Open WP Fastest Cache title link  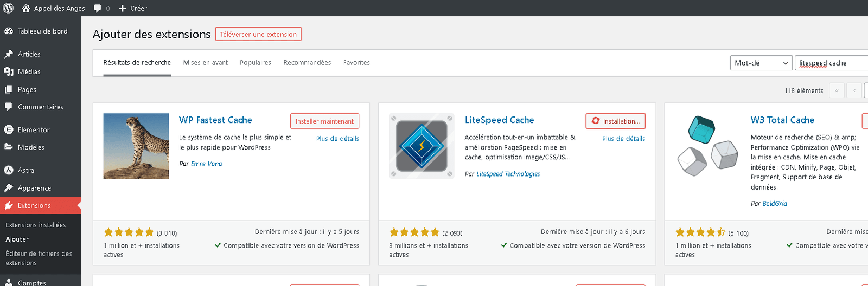click(215, 120)
